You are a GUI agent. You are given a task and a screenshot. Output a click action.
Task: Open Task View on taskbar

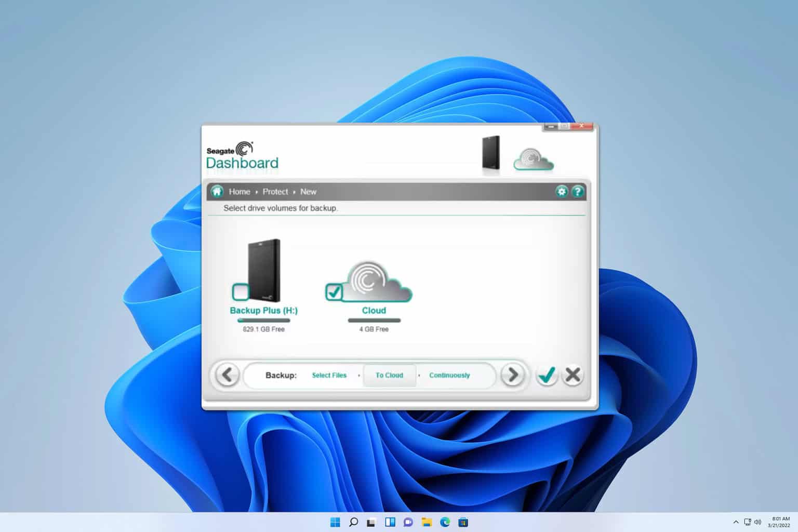pos(371,522)
